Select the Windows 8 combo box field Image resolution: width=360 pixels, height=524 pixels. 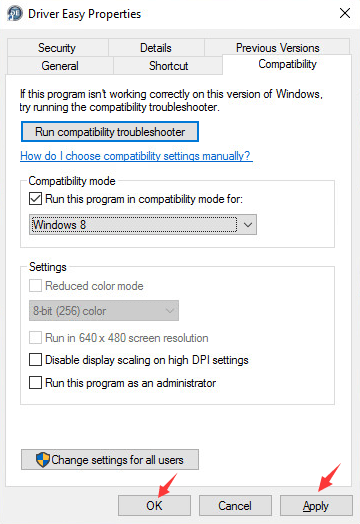(x=143, y=225)
